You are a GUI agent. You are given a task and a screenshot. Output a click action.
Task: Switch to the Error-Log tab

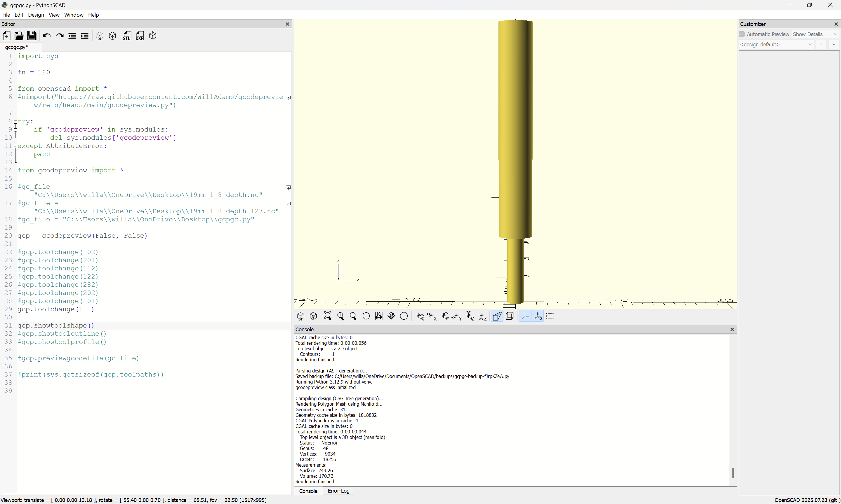click(338, 491)
